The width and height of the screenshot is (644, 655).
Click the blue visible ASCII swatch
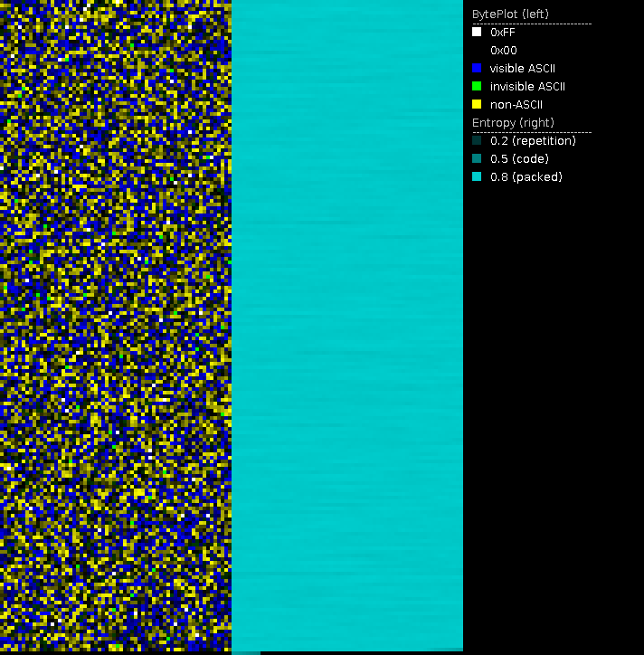477,68
